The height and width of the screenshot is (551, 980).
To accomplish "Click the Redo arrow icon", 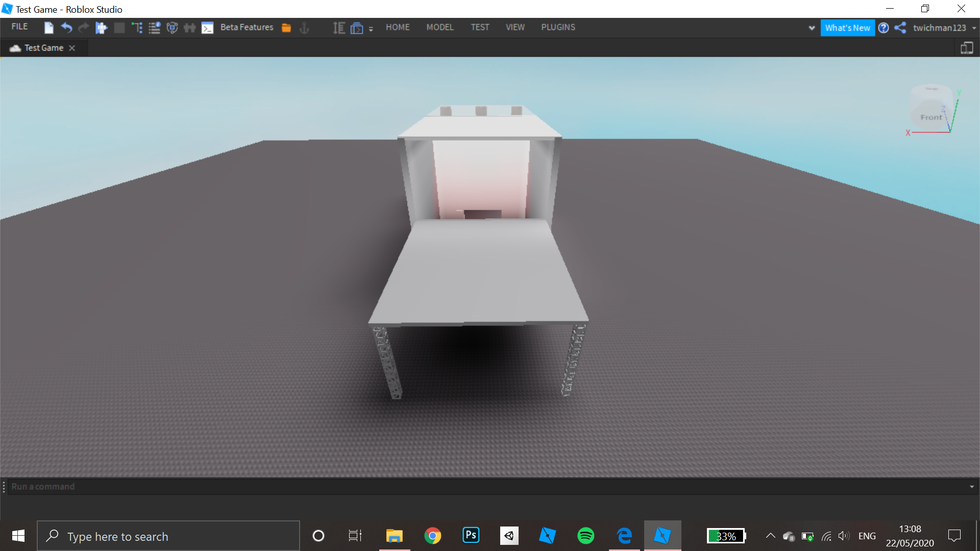I will [83, 28].
